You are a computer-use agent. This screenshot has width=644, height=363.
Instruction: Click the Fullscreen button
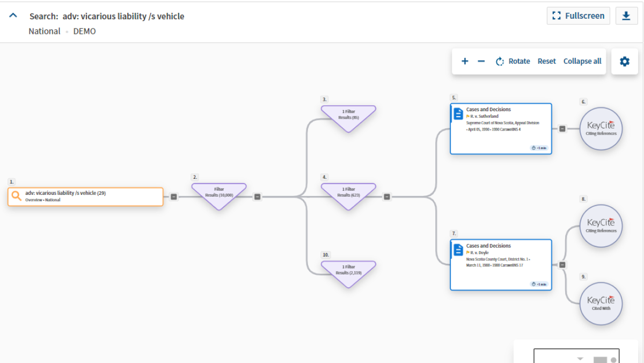[x=579, y=16]
